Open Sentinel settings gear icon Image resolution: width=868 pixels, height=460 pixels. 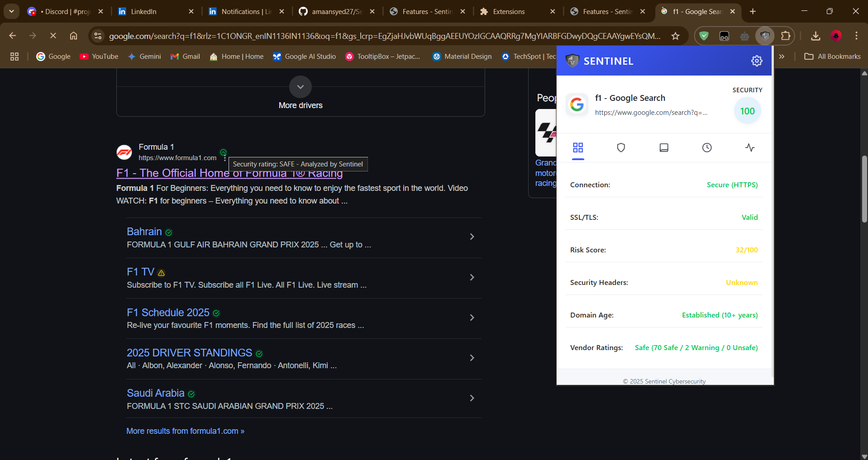[x=757, y=61]
